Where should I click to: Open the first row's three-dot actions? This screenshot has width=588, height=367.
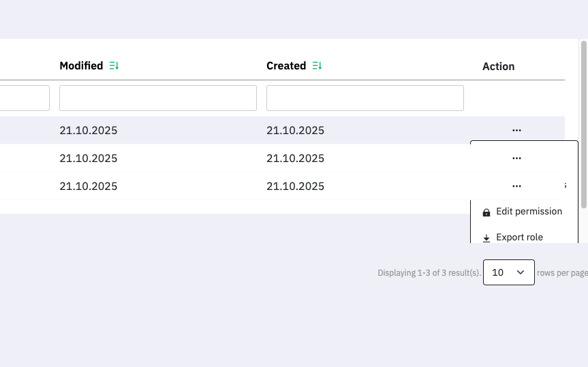coord(516,130)
